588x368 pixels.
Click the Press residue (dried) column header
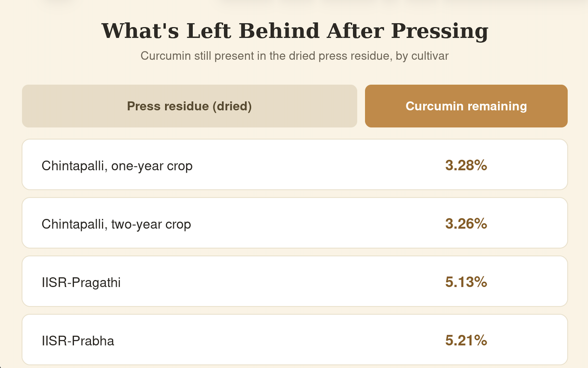pyautogui.click(x=189, y=106)
